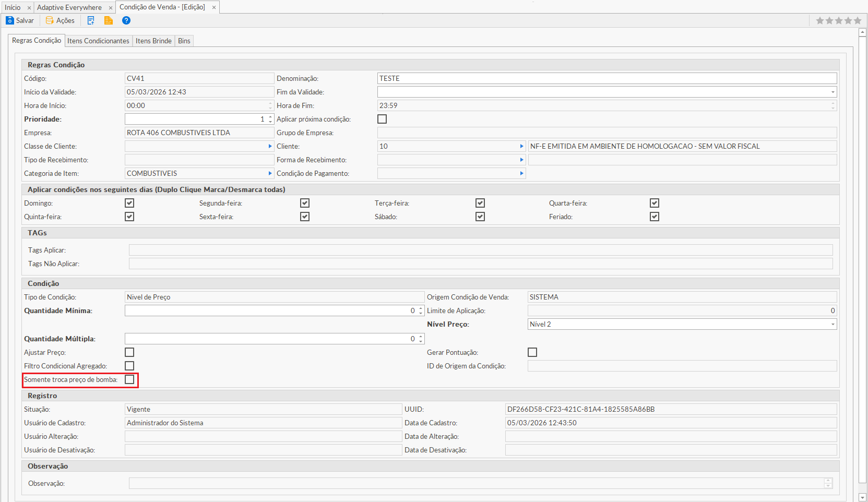The height and width of the screenshot is (502, 868).
Task: Open the Itens Brinde tab
Action: point(153,41)
